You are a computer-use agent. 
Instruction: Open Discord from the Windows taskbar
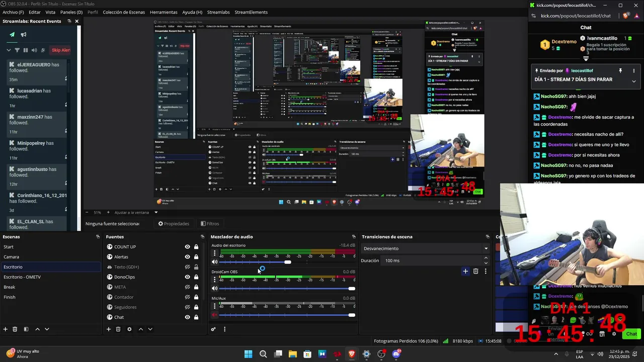click(x=396, y=354)
